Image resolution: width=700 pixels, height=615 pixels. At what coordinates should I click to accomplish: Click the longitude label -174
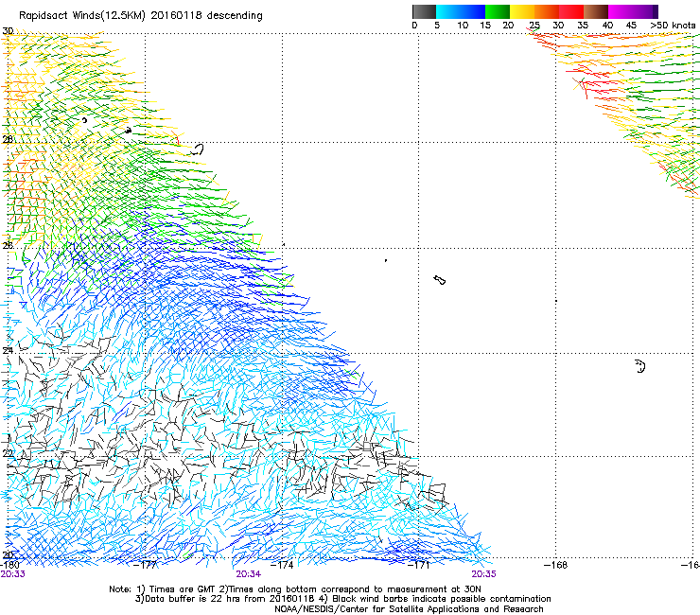(282, 565)
